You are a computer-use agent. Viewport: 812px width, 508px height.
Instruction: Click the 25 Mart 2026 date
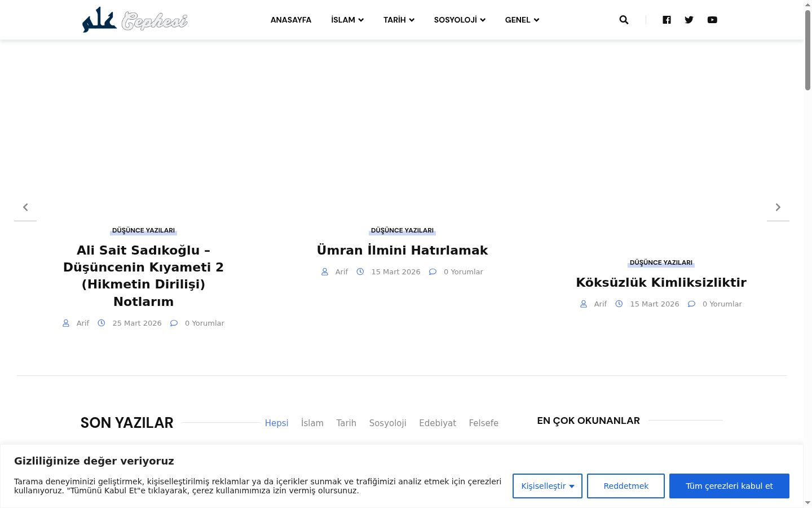click(x=137, y=323)
